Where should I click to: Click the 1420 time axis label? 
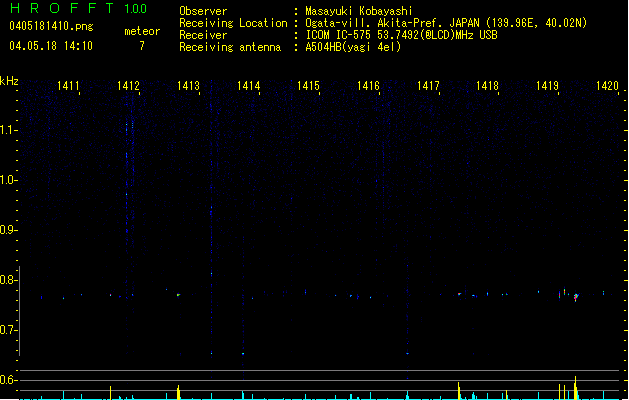(x=607, y=85)
